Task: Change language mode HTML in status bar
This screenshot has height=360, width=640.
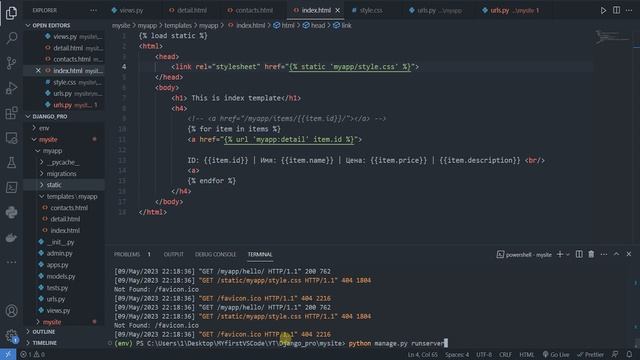Action: 526,354
